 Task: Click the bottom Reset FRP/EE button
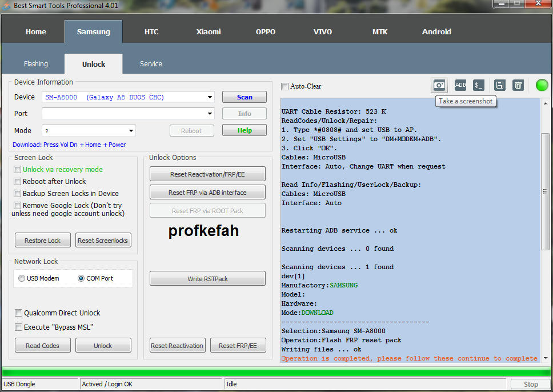click(x=238, y=346)
